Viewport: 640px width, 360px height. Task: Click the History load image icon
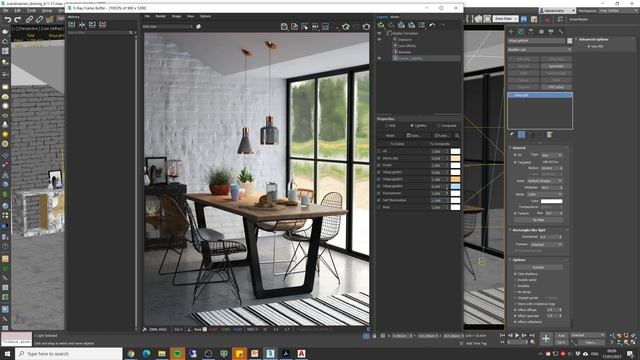tap(92, 24)
